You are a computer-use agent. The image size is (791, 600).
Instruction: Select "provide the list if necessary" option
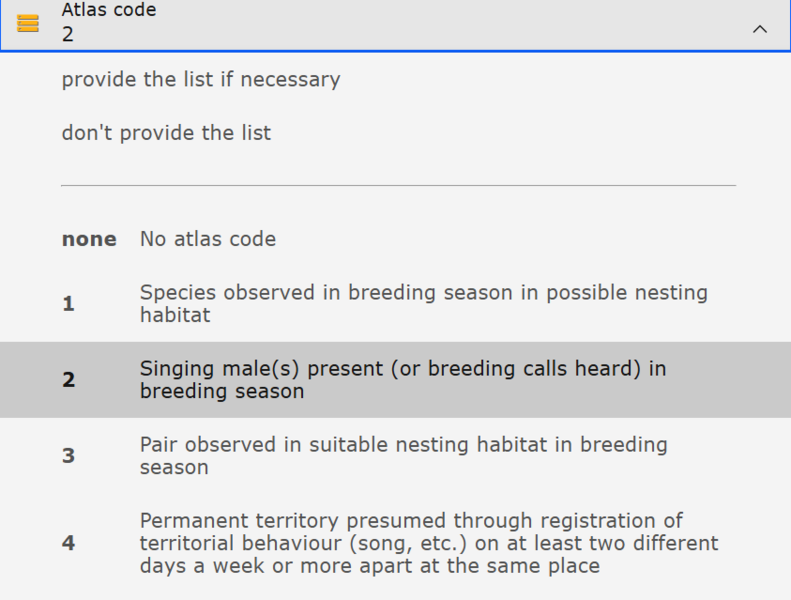coord(201,80)
